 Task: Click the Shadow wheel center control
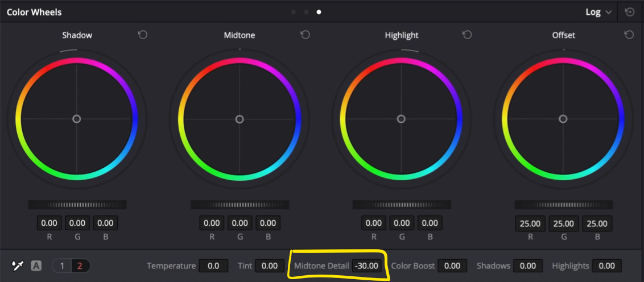[x=76, y=119]
